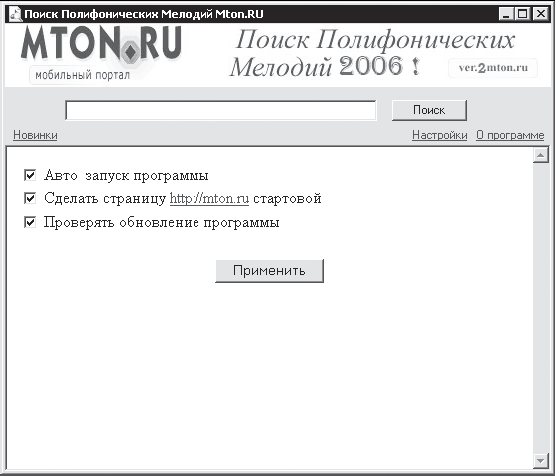This screenshot has height=476, width=555.
Task: Open the 'О программе' page
Action: [x=510, y=135]
